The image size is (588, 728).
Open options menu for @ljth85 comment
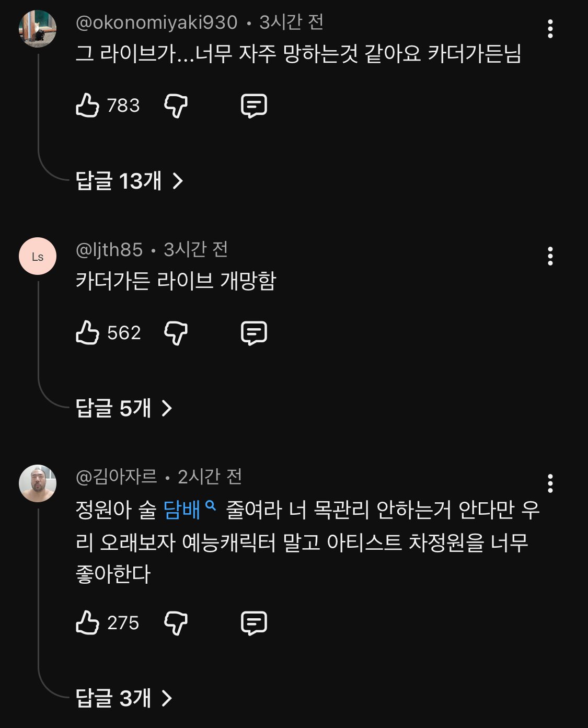coord(550,257)
